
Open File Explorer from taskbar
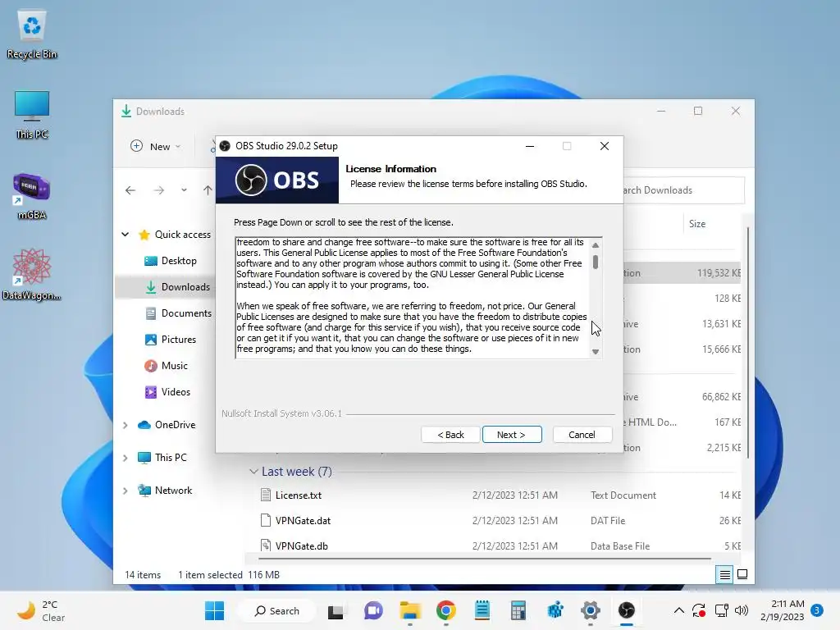pos(410,610)
